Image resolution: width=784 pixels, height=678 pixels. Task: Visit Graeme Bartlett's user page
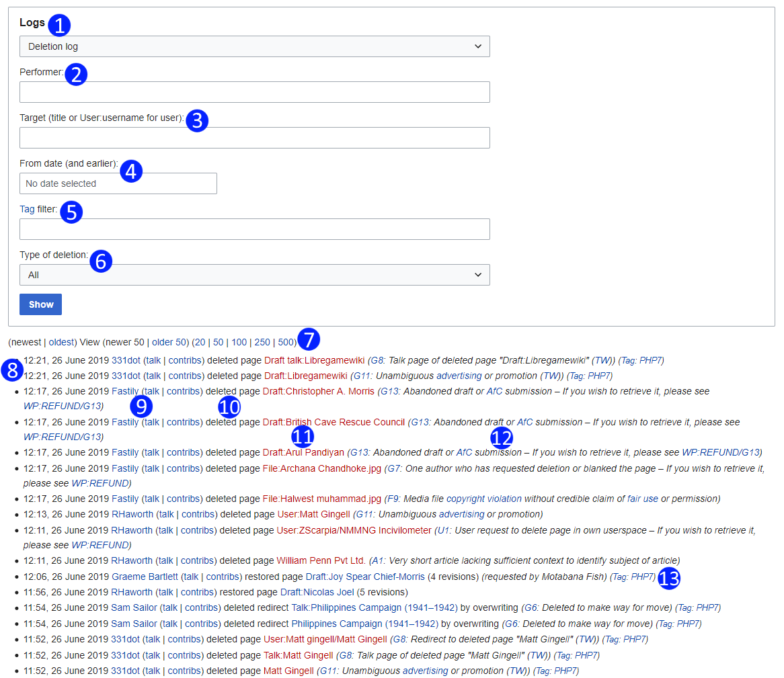[145, 577]
